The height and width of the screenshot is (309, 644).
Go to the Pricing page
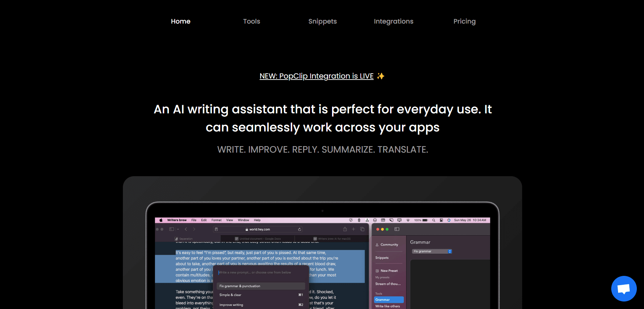(464, 21)
